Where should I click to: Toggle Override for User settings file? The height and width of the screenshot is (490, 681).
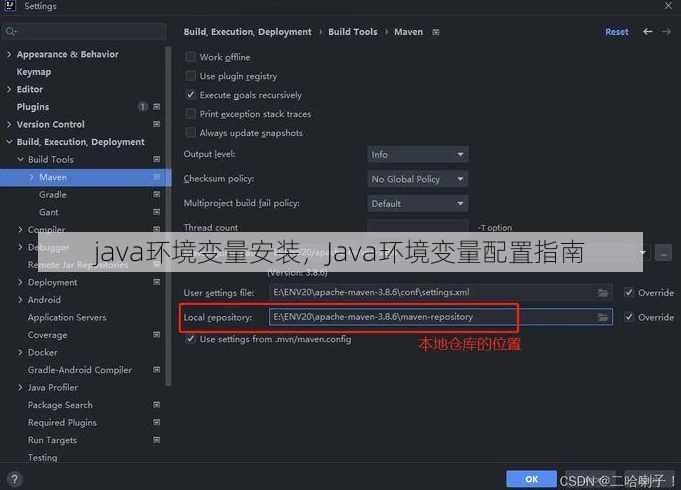point(628,292)
